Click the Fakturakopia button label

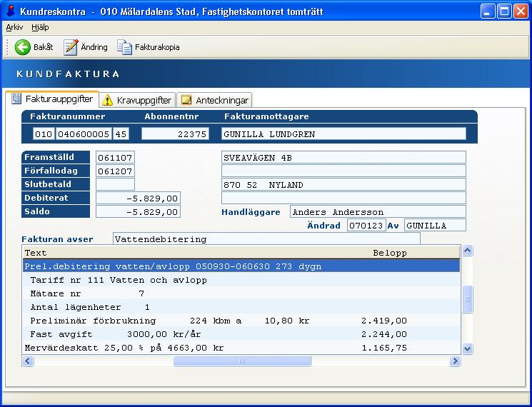click(157, 47)
